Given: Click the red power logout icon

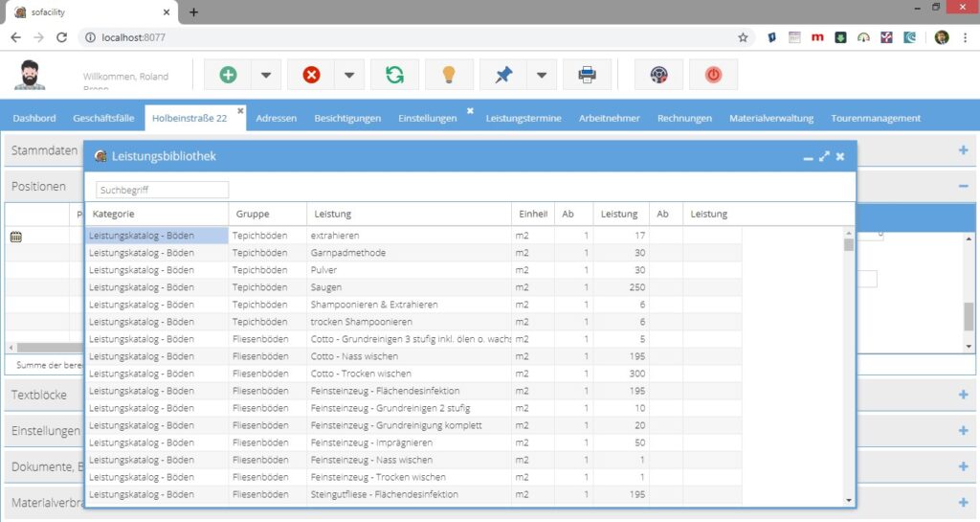Looking at the screenshot, I should pyautogui.click(x=713, y=75).
